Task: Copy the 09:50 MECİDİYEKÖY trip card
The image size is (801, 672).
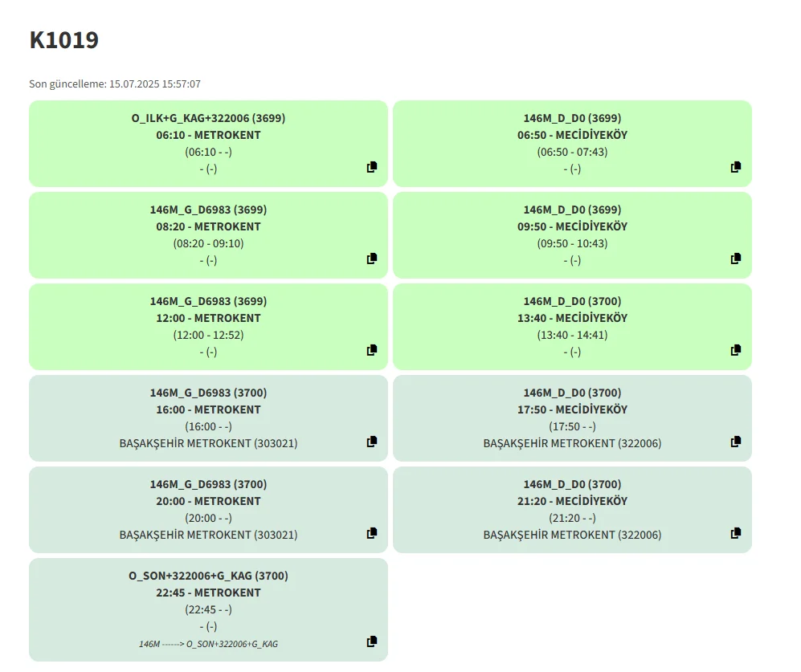Action: [736, 259]
